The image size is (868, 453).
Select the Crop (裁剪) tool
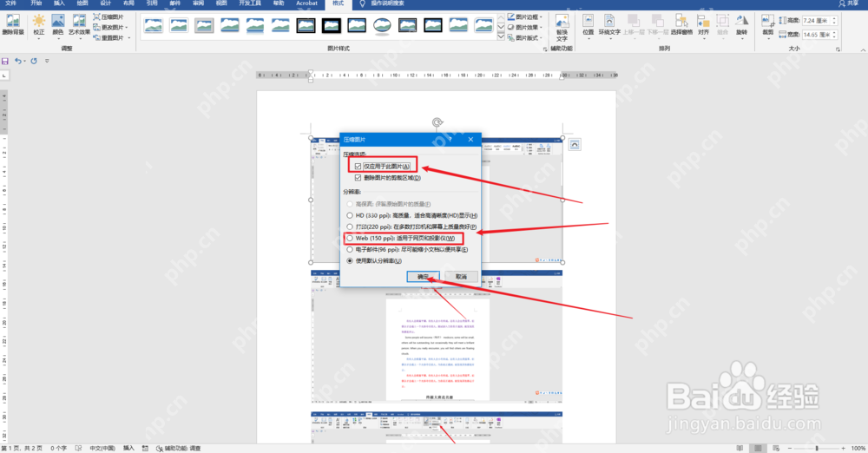click(768, 25)
